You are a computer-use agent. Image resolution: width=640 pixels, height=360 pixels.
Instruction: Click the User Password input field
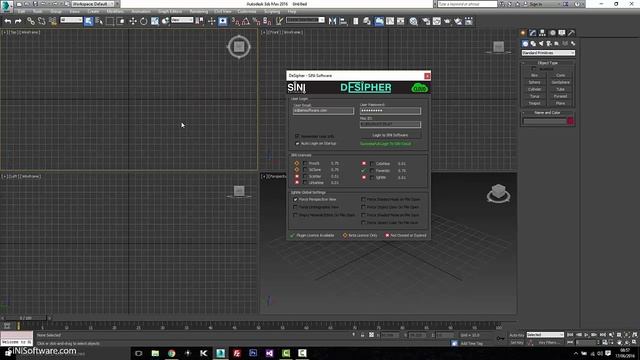click(x=390, y=111)
